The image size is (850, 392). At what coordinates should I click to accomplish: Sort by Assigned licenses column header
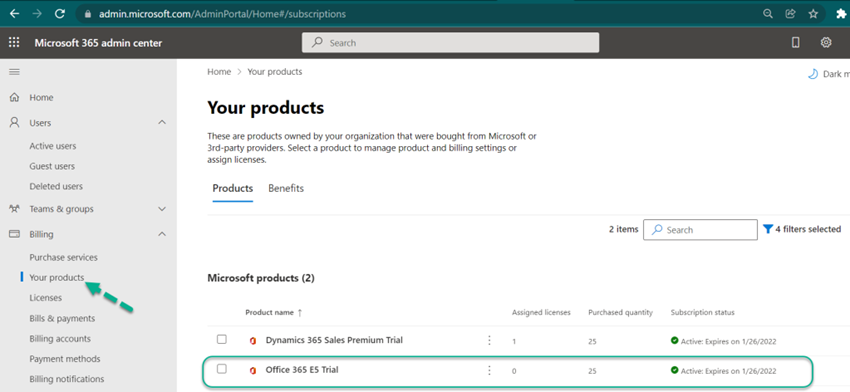(541, 313)
